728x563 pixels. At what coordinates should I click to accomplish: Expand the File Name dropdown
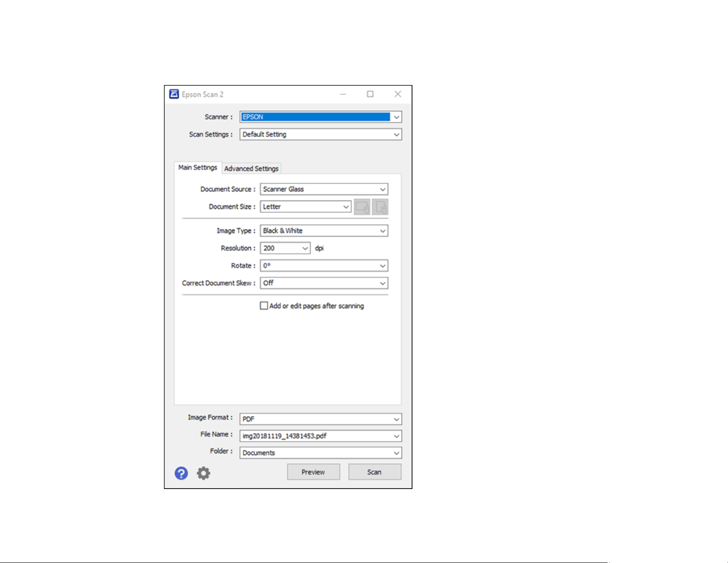tap(321, 436)
